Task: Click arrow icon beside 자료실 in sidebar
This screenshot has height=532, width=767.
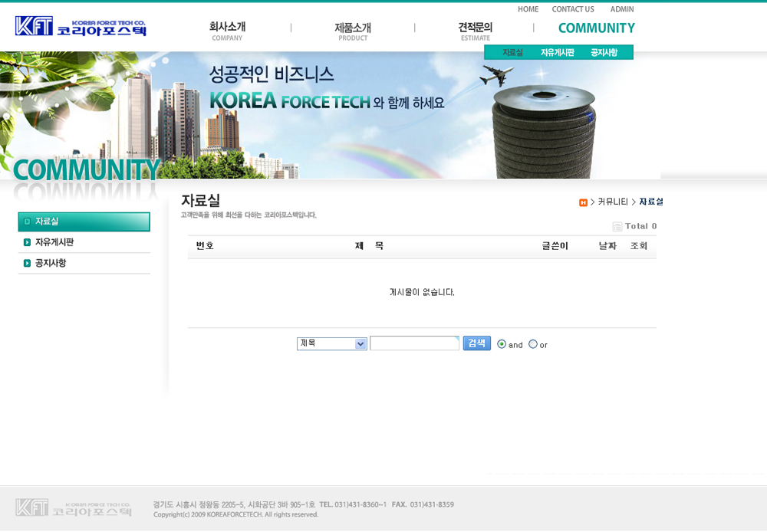Action: 27,222
